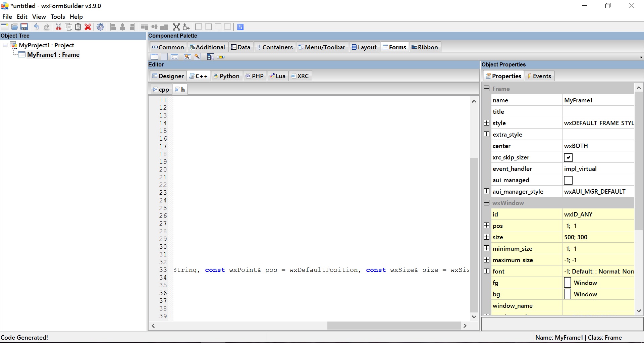Delete the selected object with red X
The width and height of the screenshot is (644, 343).
point(88,27)
